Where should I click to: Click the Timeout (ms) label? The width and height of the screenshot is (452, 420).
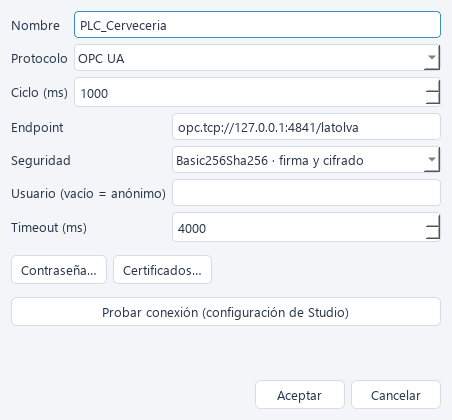[x=49, y=228]
